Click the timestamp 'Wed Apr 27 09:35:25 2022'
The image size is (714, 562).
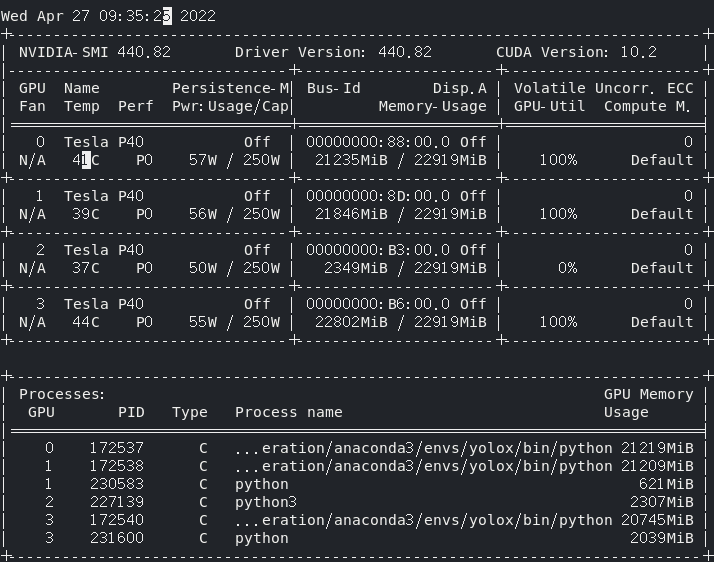coord(108,16)
